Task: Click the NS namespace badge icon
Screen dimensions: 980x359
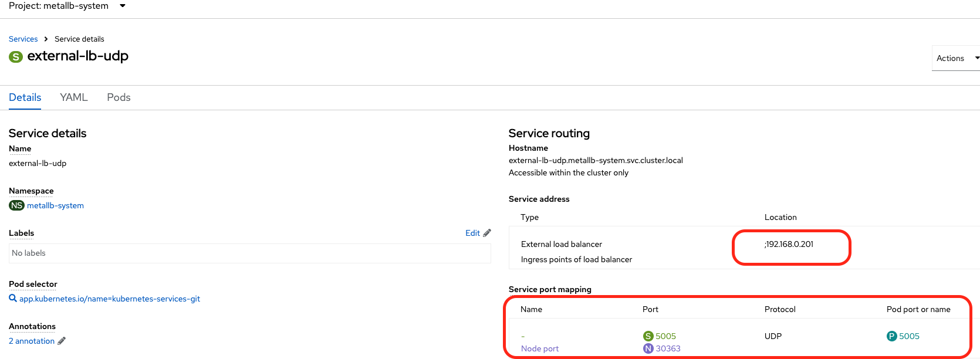Action: (x=16, y=205)
